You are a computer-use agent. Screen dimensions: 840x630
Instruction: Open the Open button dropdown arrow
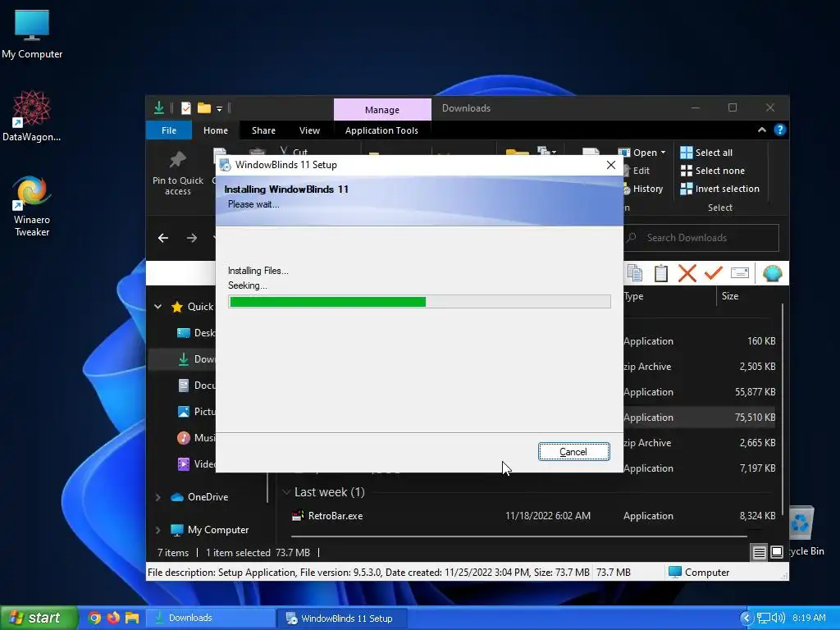pos(663,153)
